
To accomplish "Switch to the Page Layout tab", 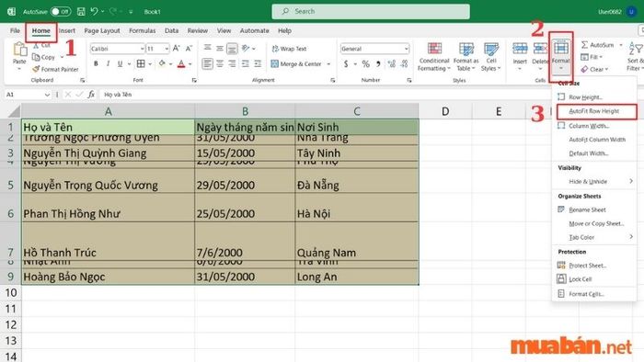I will click(x=102, y=30).
